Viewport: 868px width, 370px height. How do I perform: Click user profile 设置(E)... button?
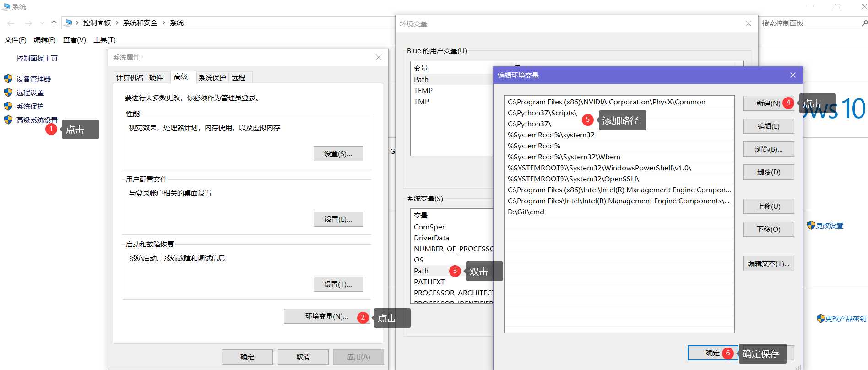[338, 219]
